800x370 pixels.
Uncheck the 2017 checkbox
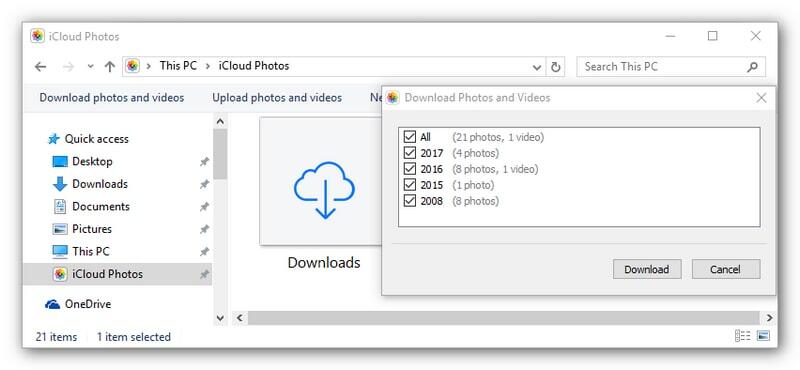click(x=410, y=153)
